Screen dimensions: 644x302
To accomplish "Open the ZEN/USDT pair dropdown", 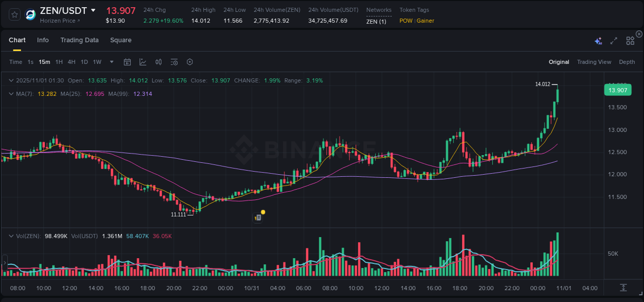I will click(x=93, y=10).
